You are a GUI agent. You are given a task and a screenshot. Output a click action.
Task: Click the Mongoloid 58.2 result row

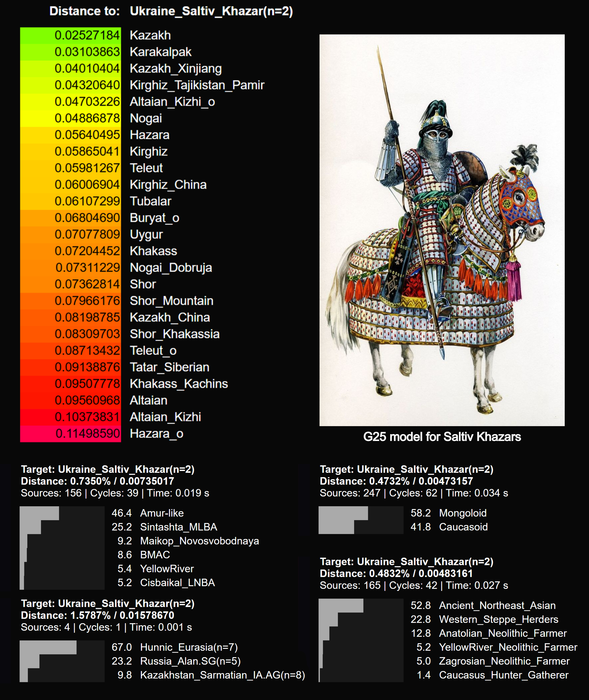448,513
